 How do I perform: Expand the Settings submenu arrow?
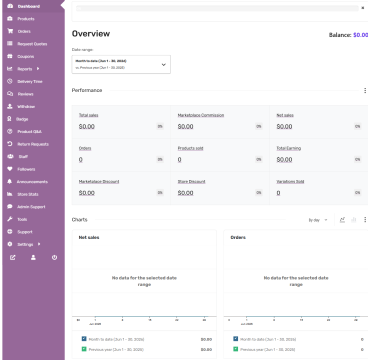point(39,244)
